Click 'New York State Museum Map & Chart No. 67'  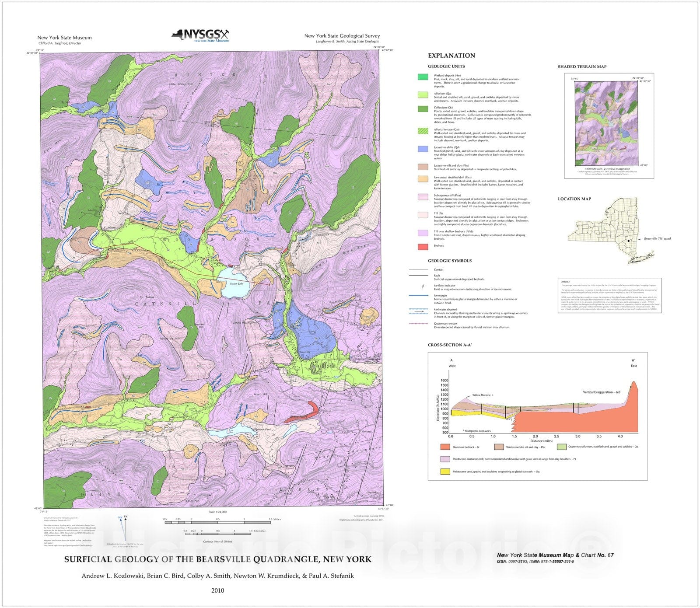point(555,555)
